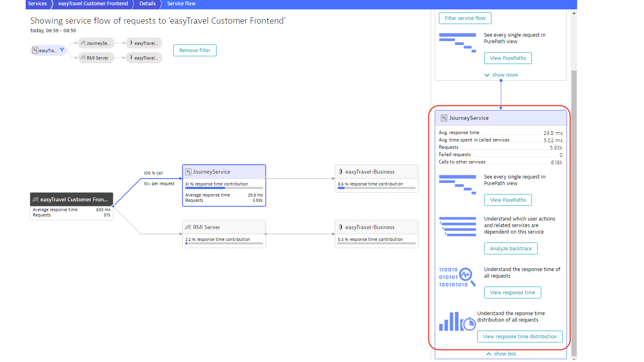Click the '6.18k' calls value
Screen dimensions: 644x362
[557, 163]
